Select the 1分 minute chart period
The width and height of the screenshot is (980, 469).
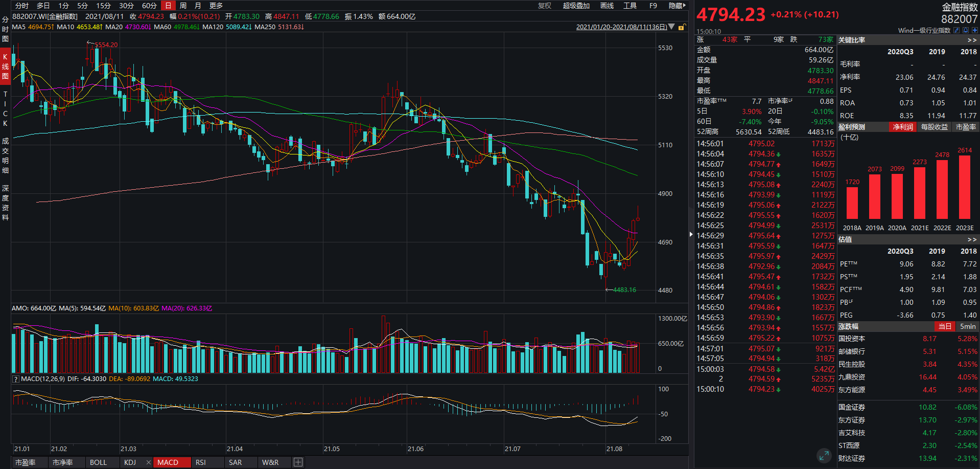coord(63,6)
